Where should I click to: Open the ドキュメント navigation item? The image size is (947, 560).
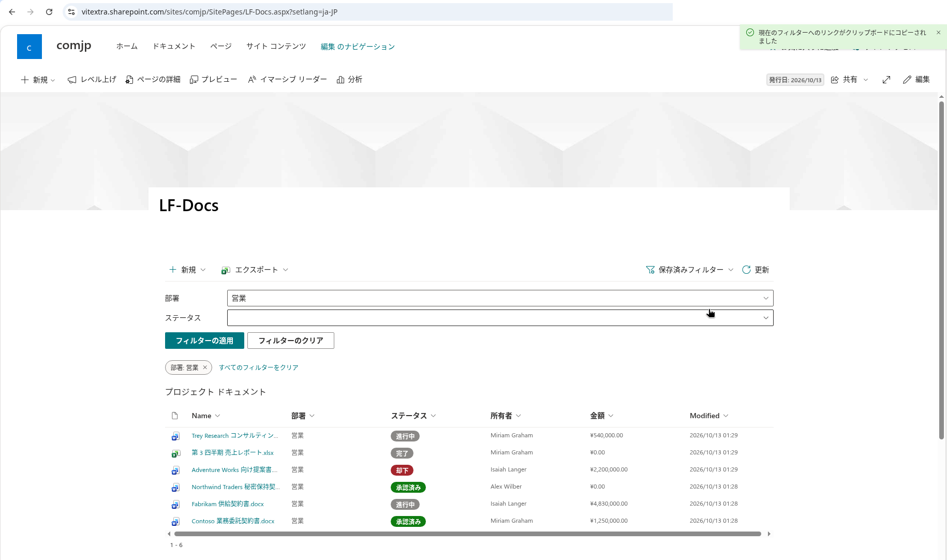tap(174, 47)
